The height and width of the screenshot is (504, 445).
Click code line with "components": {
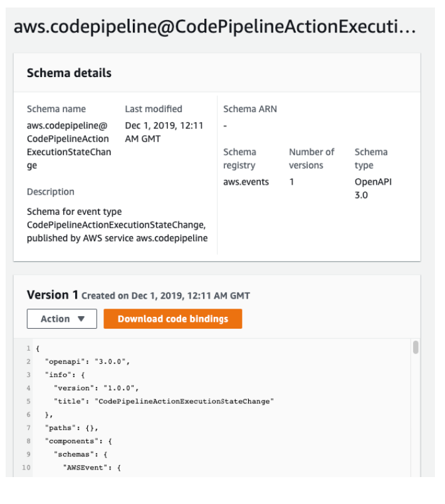point(78,441)
